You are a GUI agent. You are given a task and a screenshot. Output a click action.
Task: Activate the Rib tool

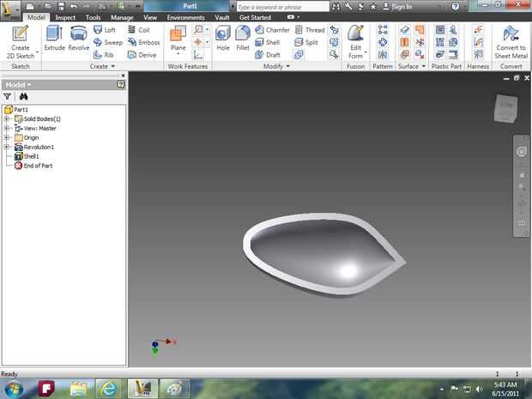coord(104,55)
